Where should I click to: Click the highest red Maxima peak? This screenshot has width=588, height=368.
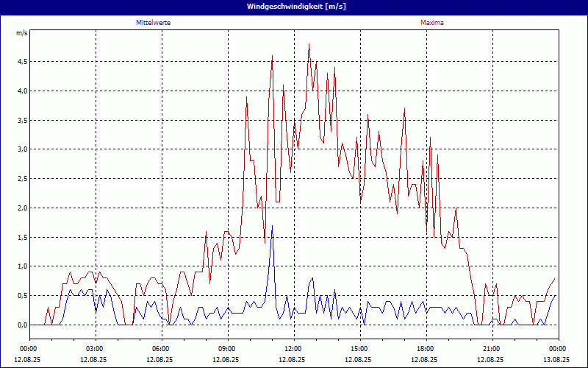pyautogui.click(x=309, y=44)
